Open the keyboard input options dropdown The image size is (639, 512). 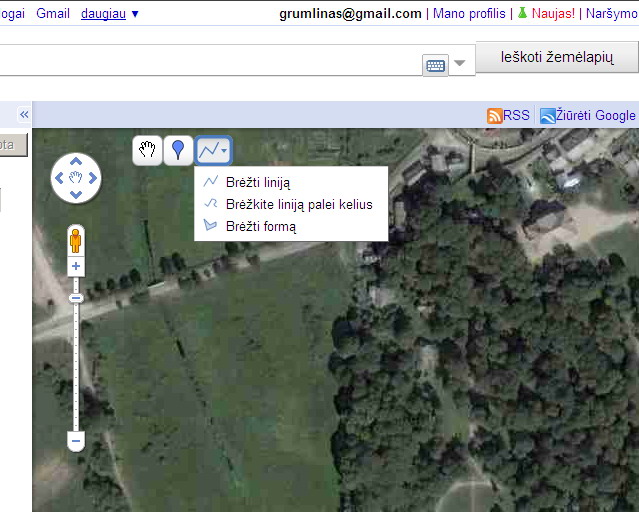pos(459,64)
